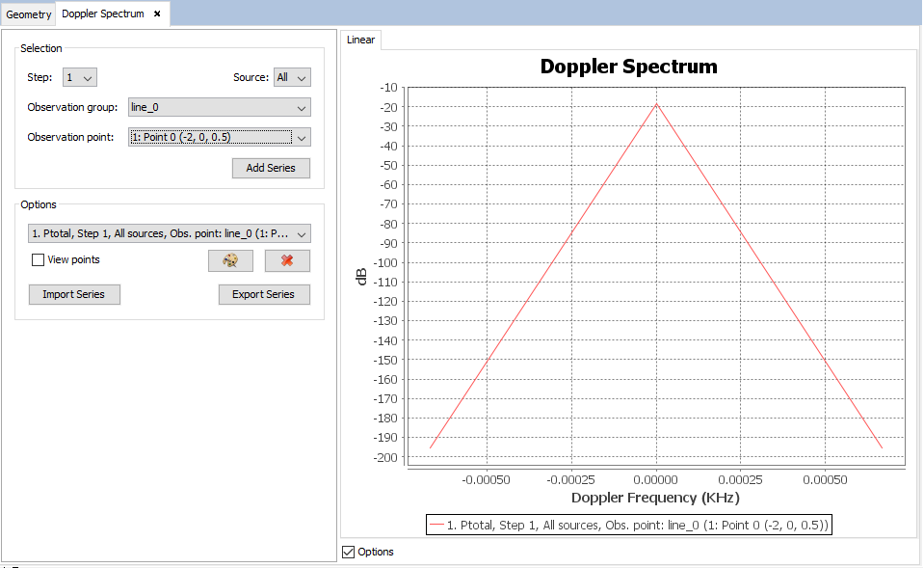Screen dimensions: 924x568
Task: Click the red curve peak at 0 KHz
Action: click(x=657, y=104)
